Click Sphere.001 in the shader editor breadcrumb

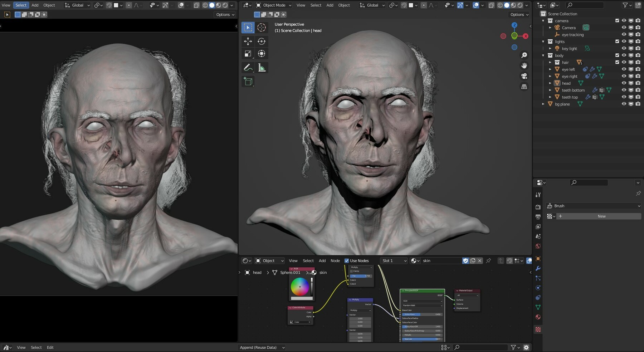[290, 272]
